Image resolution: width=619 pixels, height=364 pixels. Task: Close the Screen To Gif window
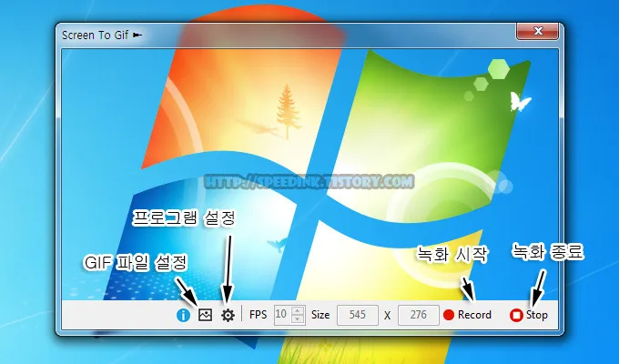point(537,31)
